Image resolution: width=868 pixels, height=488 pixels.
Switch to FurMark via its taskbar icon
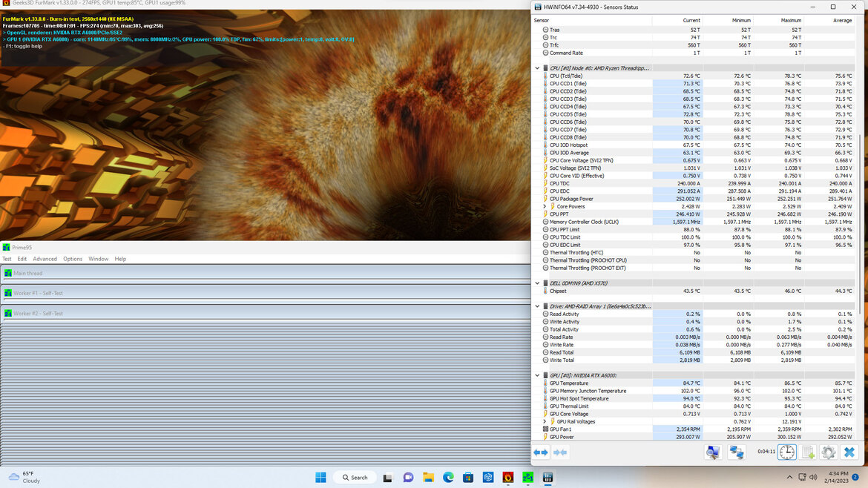507,478
